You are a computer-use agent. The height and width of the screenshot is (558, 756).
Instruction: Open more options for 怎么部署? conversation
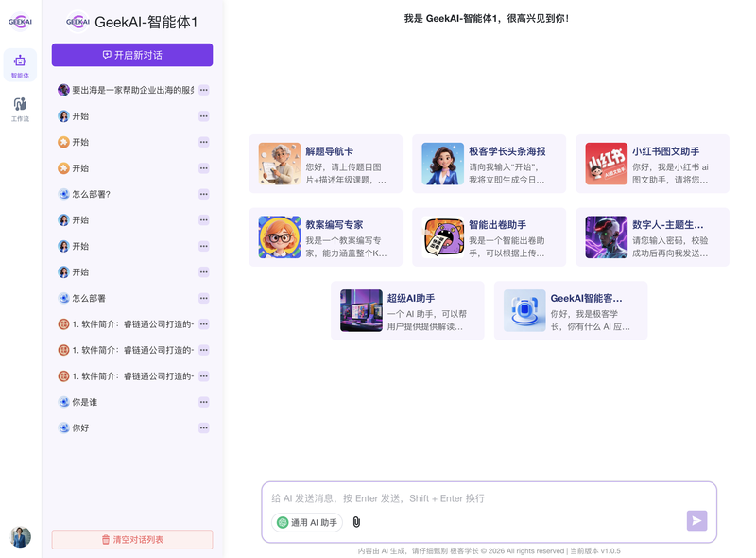coord(204,194)
